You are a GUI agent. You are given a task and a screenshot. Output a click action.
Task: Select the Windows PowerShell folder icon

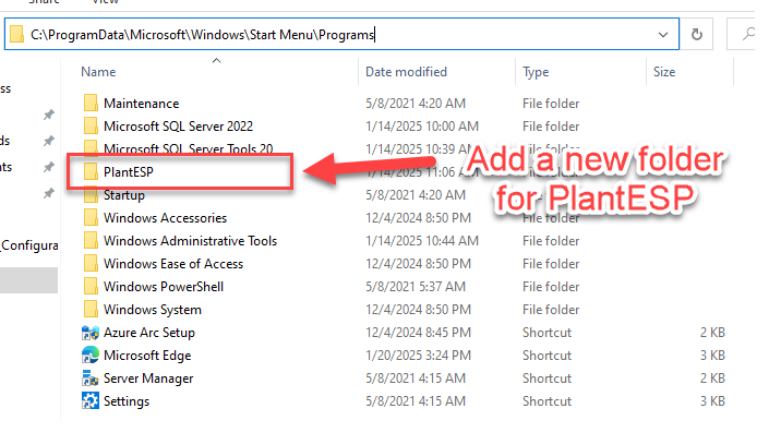pyautogui.click(x=91, y=286)
